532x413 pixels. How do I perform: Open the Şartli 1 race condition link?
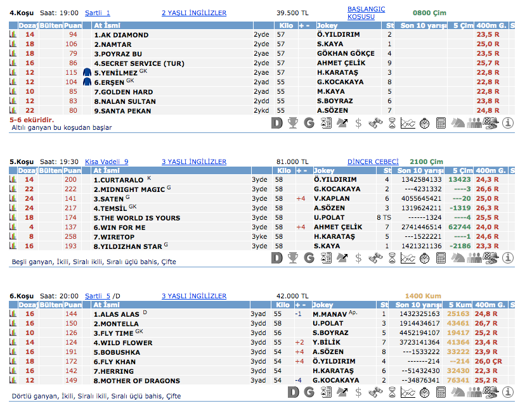pos(97,13)
